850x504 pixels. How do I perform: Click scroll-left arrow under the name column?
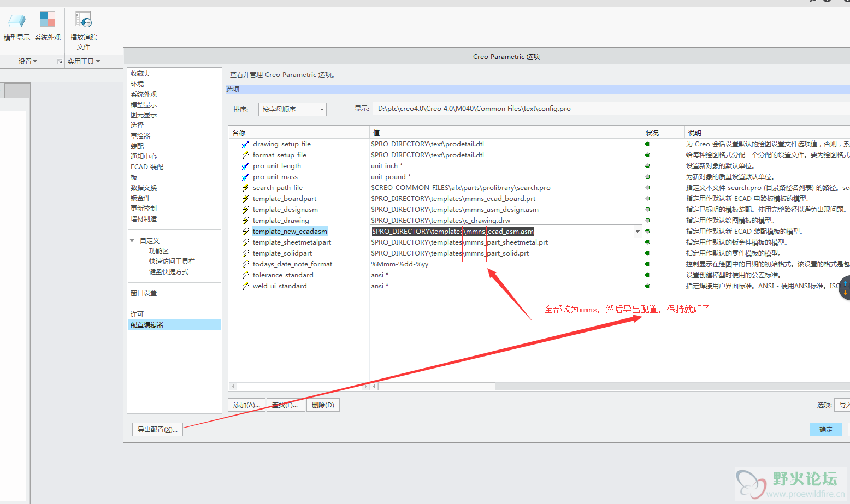coord(233,387)
